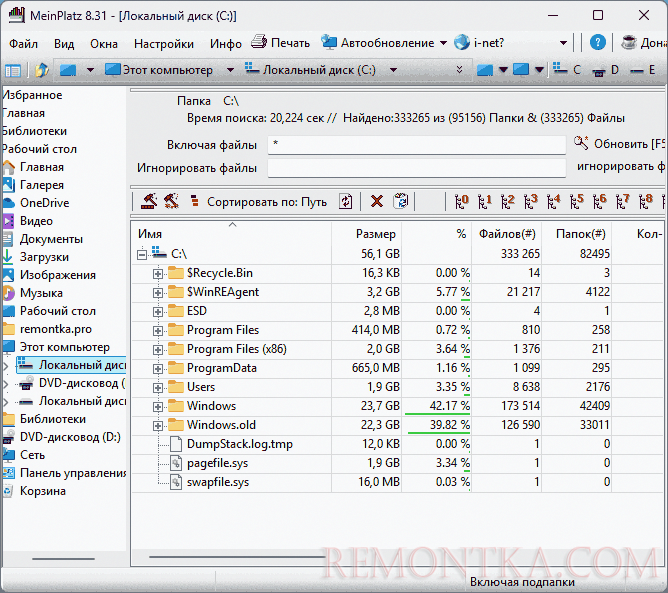Click the red X delete icon

[x=377, y=201]
